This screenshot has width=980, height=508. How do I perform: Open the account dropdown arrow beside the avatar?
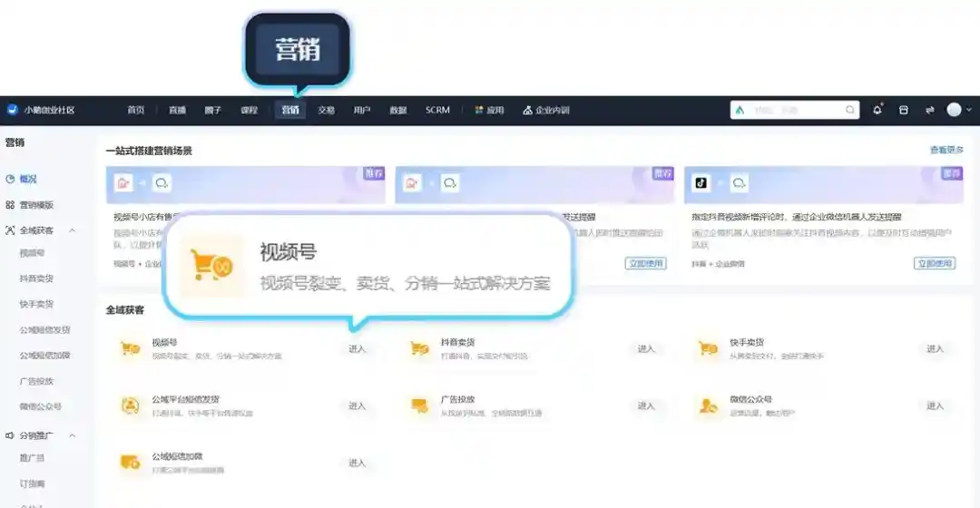coord(969,110)
